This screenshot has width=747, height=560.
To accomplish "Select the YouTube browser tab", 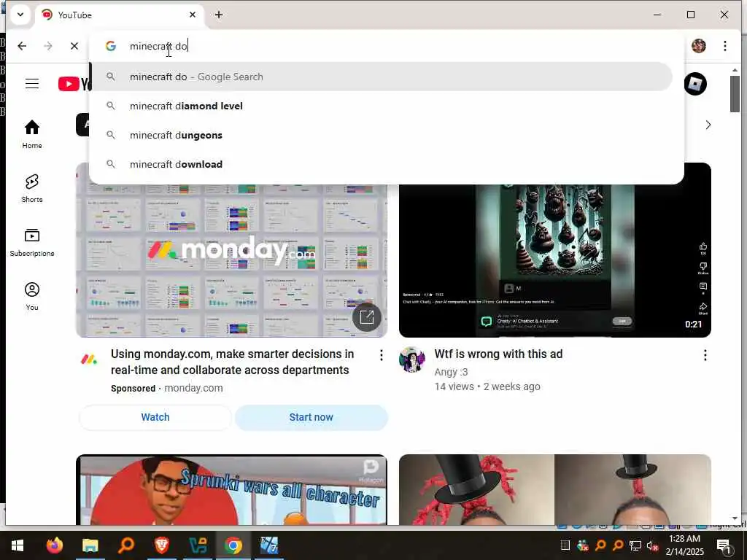I will pos(117,15).
